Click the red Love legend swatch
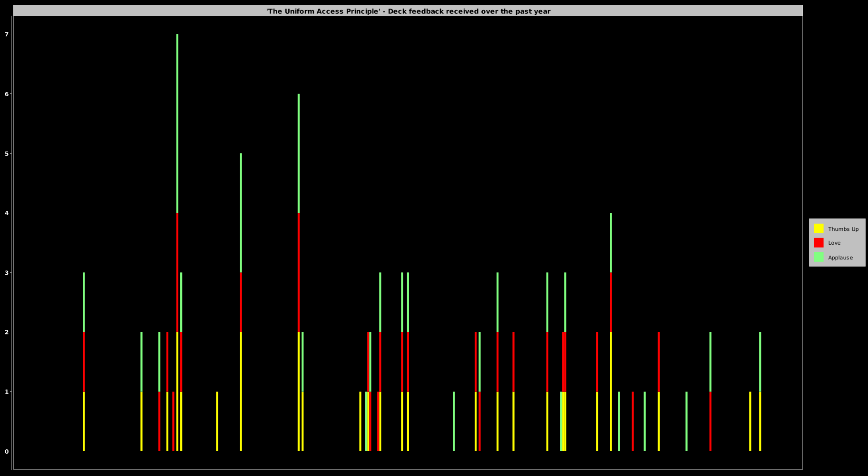This screenshot has height=476, width=868. 819,243
